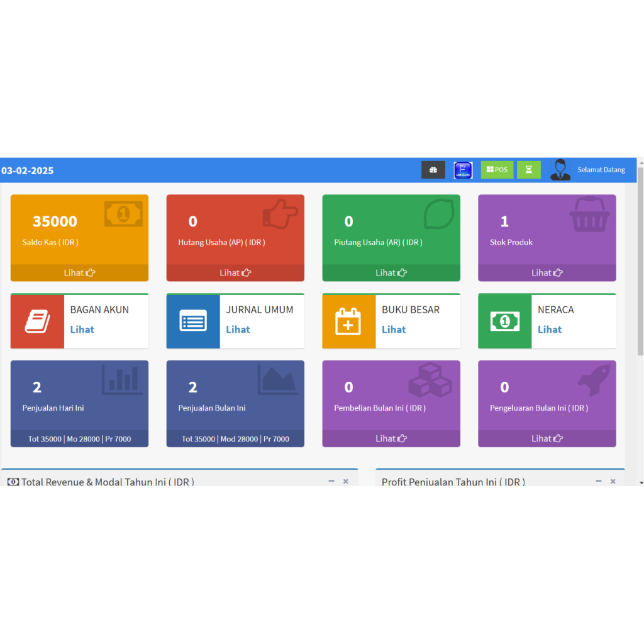Click the Penjualan Hari Ini totals strip

tap(79, 438)
